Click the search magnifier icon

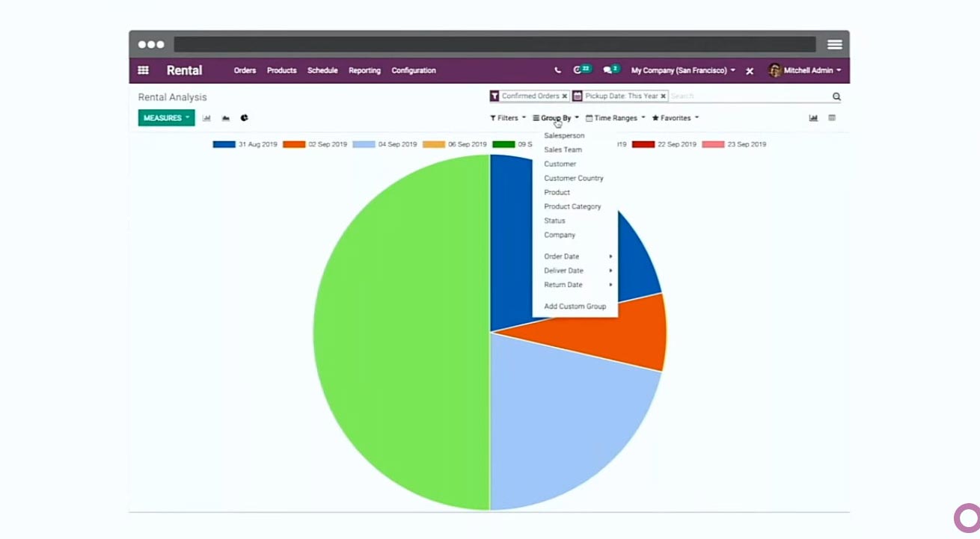tap(836, 96)
